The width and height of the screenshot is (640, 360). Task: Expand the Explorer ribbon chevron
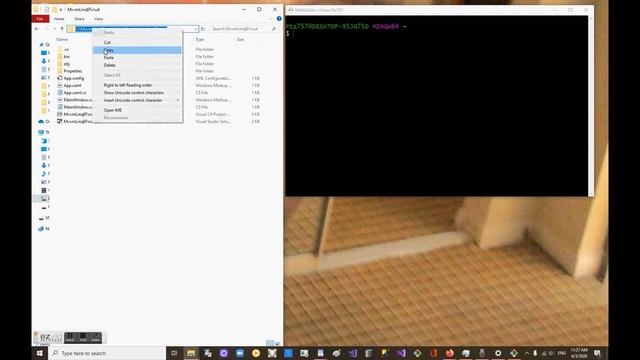(272, 19)
